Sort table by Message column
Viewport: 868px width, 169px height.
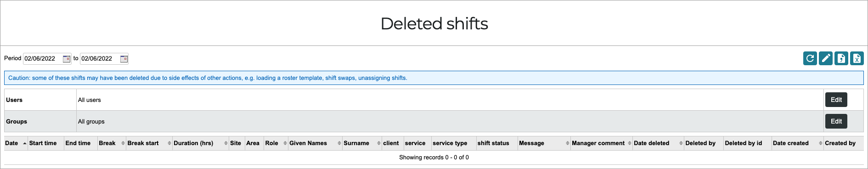544,143
